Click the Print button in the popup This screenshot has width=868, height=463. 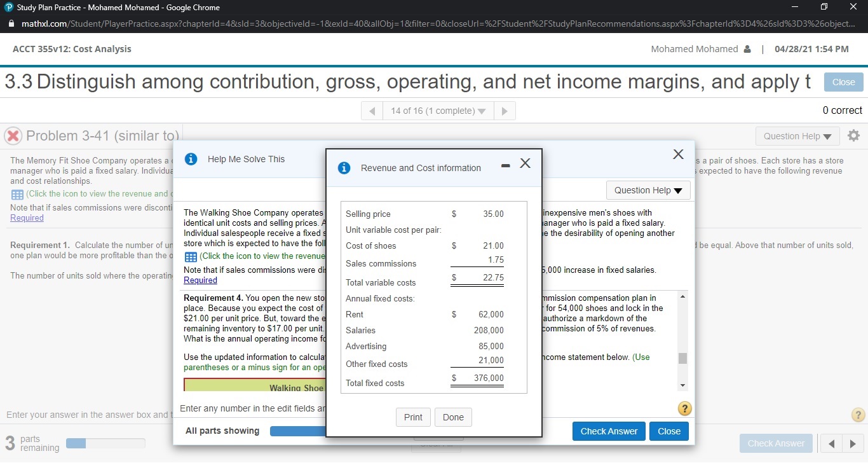point(413,417)
